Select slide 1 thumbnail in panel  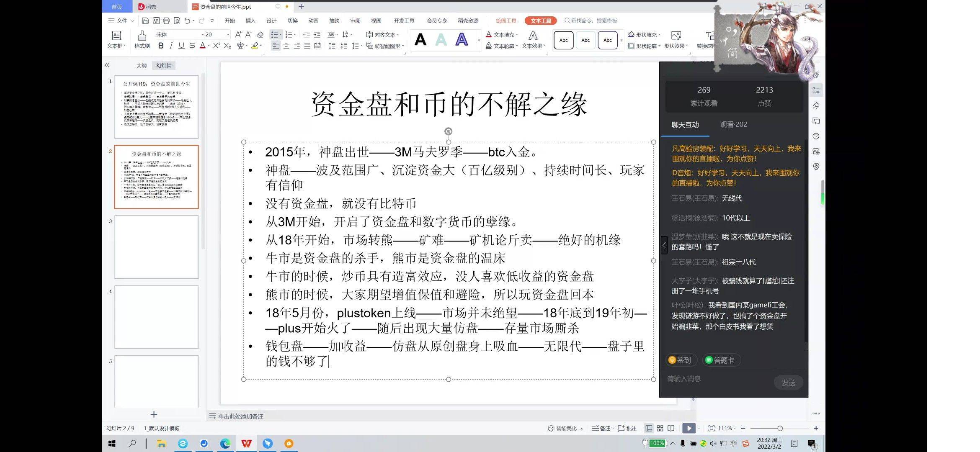156,107
